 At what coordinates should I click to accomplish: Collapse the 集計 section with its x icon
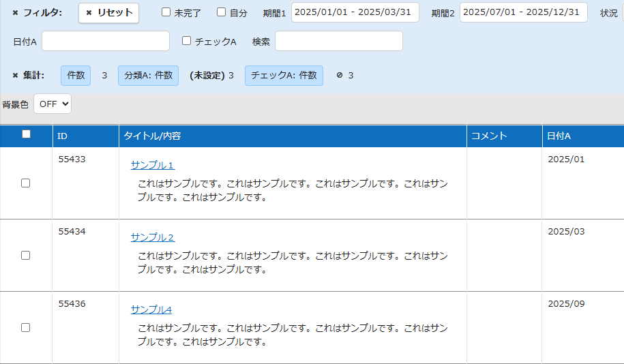pos(15,76)
